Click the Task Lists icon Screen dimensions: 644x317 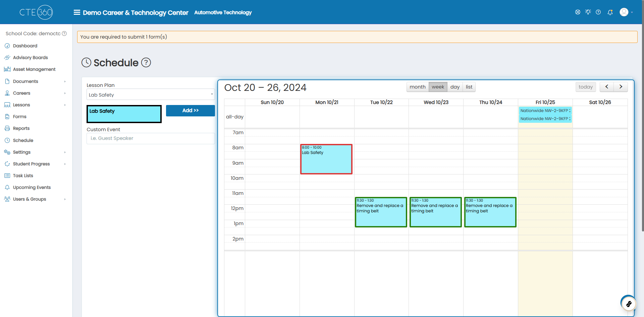click(7, 175)
